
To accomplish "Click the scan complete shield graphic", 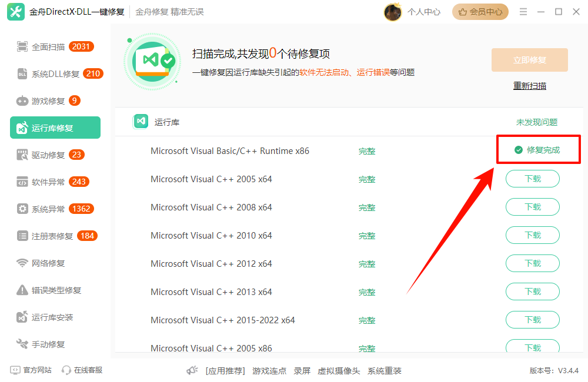I will [152, 62].
